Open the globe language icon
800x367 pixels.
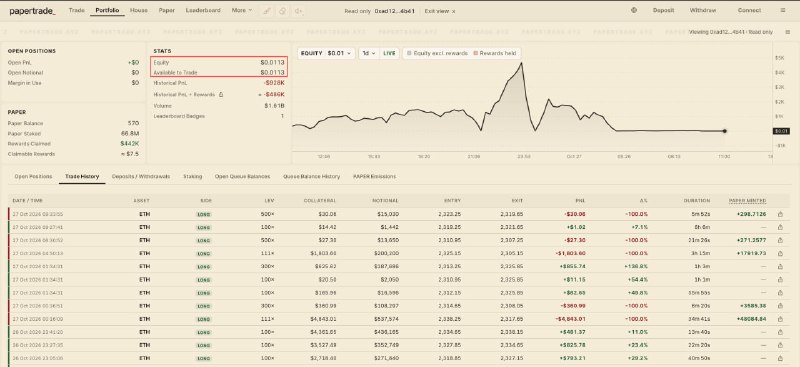(x=634, y=10)
